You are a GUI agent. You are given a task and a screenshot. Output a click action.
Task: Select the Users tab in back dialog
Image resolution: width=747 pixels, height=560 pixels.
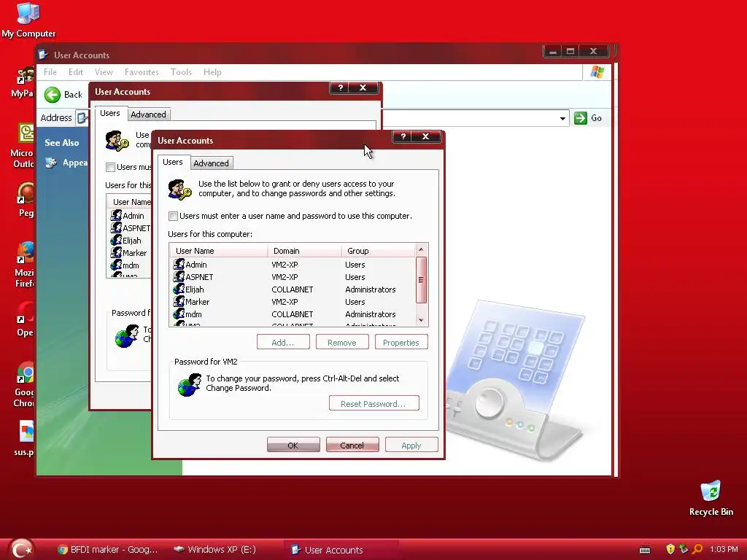coord(110,113)
